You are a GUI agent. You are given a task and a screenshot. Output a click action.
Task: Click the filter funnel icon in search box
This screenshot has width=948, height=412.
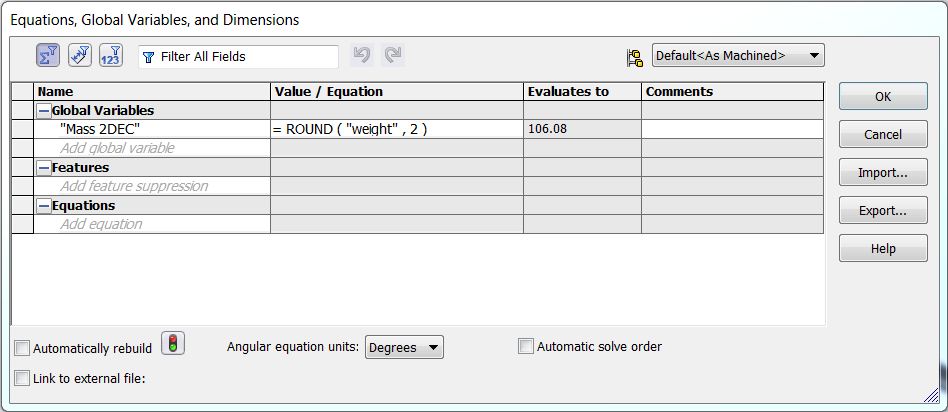coord(148,57)
